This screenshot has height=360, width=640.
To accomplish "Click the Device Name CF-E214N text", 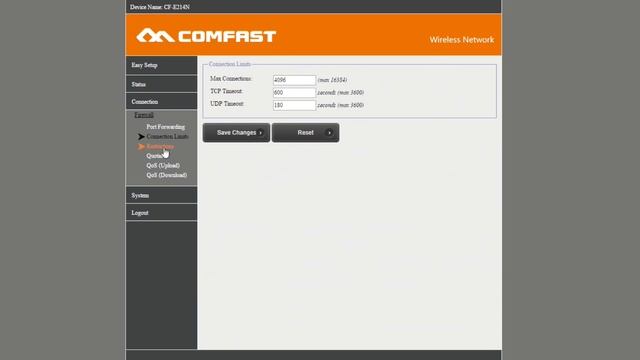I will (160, 7).
